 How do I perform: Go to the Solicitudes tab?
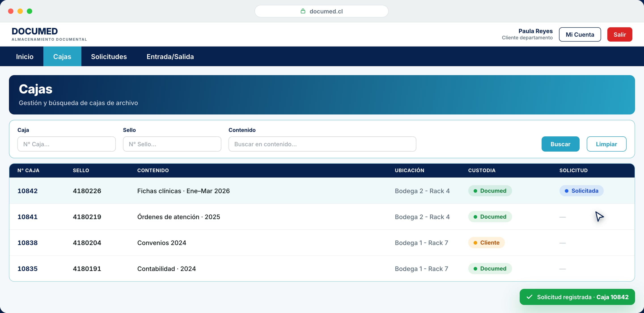(x=109, y=57)
